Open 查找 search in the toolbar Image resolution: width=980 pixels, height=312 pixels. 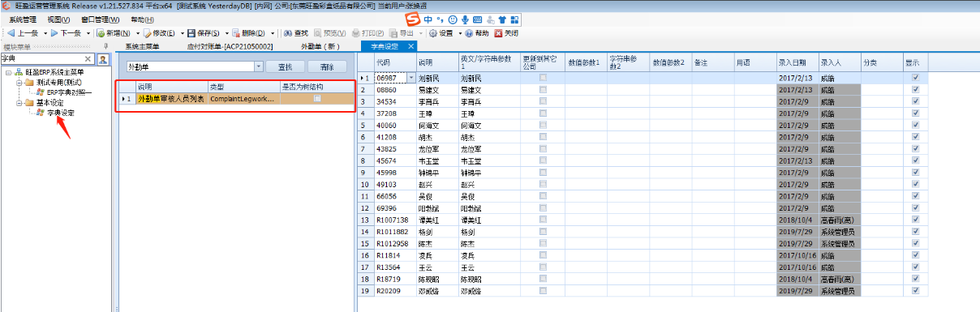[x=295, y=33]
